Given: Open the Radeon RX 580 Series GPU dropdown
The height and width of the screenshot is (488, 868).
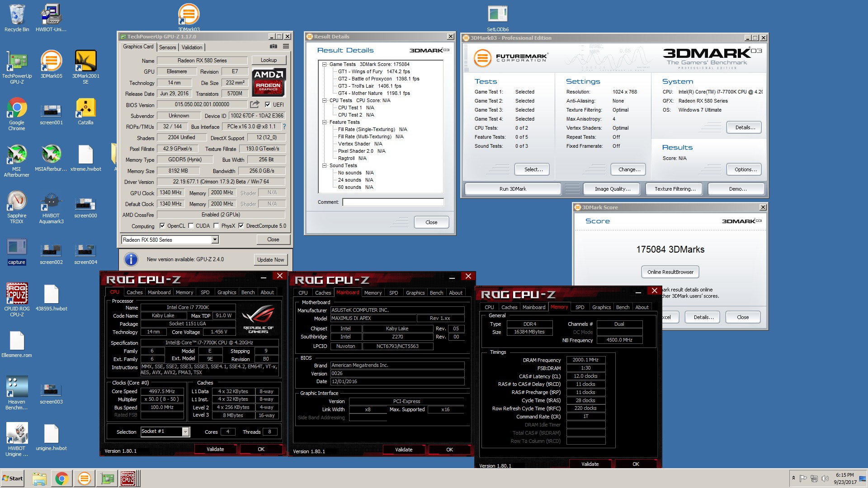Looking at the screenshot, I should coord(170,240).
